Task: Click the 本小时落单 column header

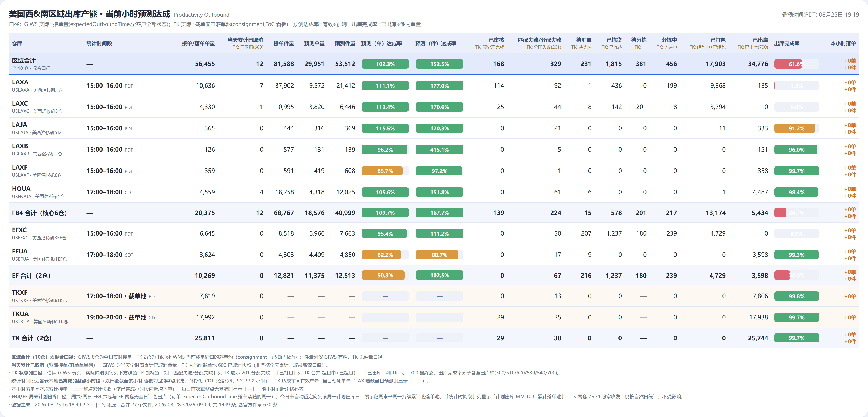Action: click(843, 43)
